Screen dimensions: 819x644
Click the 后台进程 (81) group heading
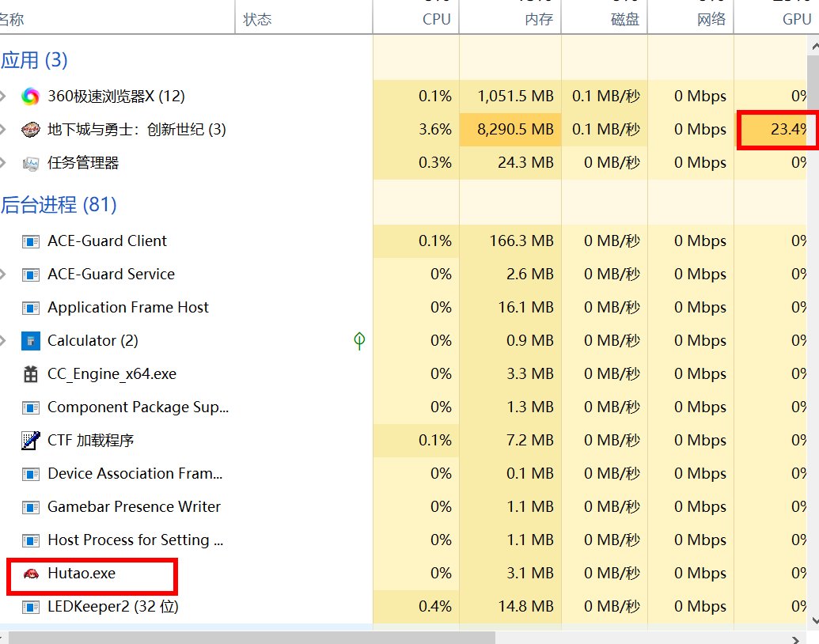[x=59, y=204]
